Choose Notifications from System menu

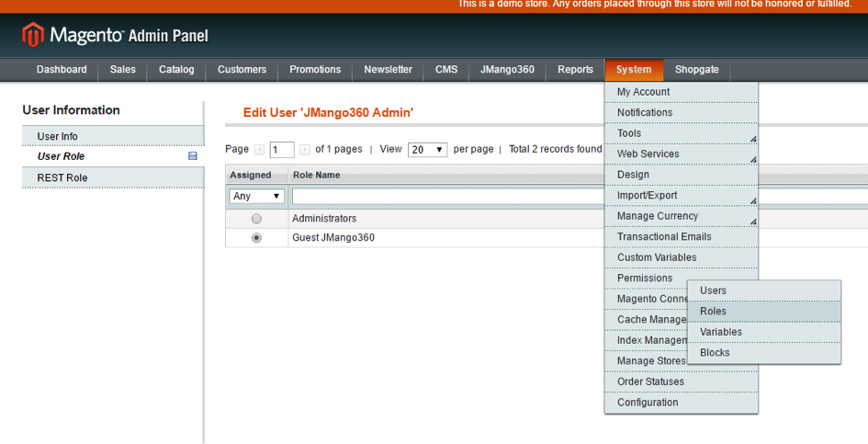coord(681,112)
